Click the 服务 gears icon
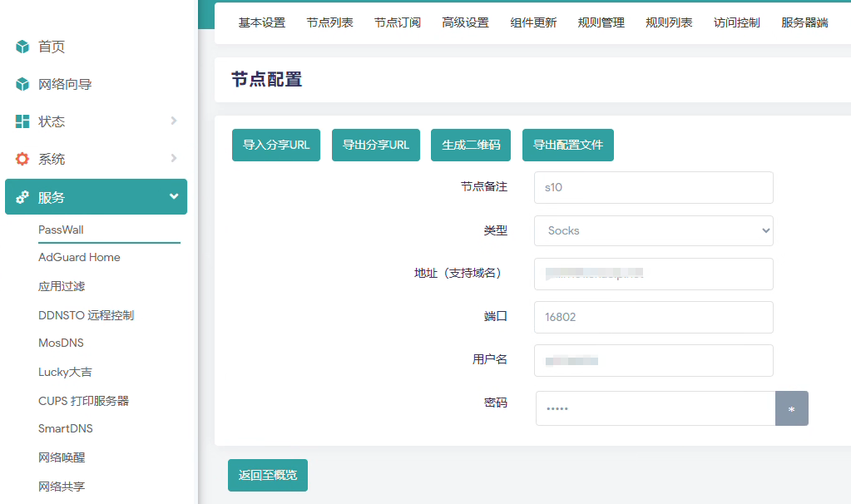The height and width of the screenshot is (504, 851). [x=22, y=197]
